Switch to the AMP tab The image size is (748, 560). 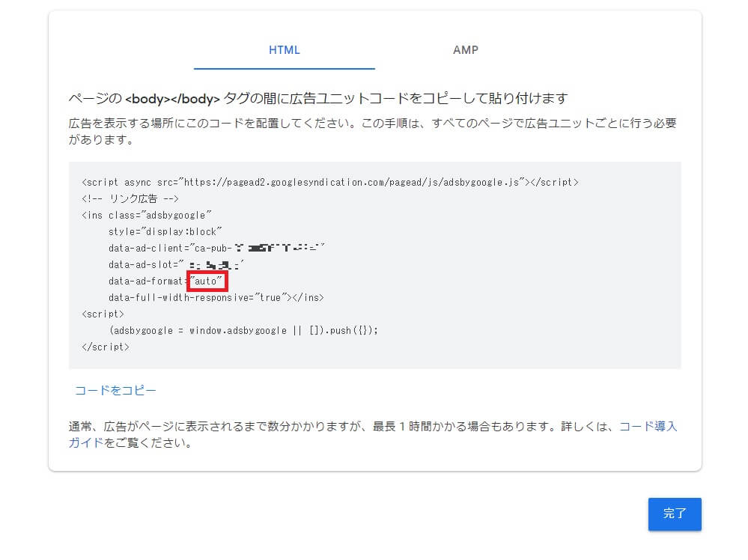tap(466, 50)
